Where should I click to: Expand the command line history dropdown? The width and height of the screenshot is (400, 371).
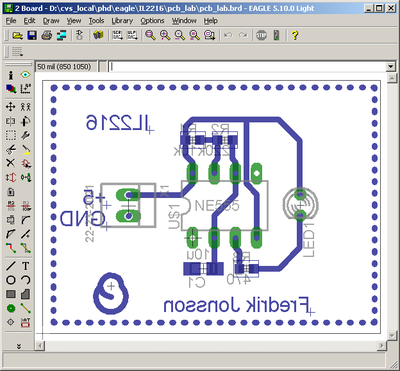391,67
